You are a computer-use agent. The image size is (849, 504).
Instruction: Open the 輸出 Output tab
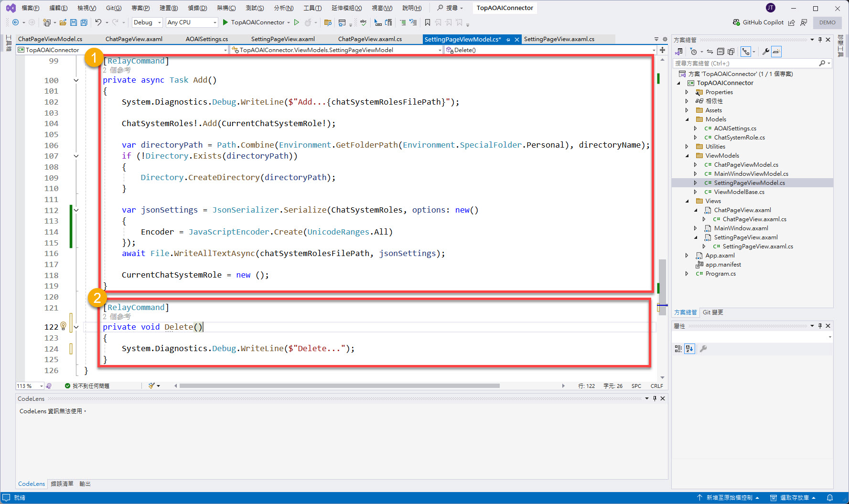[x=85, y=484]
